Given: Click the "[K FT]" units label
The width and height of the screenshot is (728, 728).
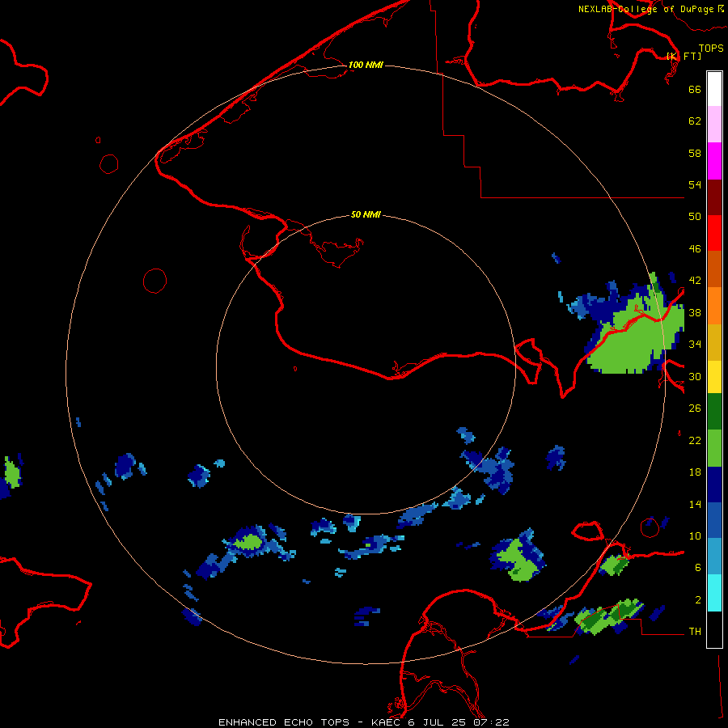Looking at the screenshot, I should [684, 56].
